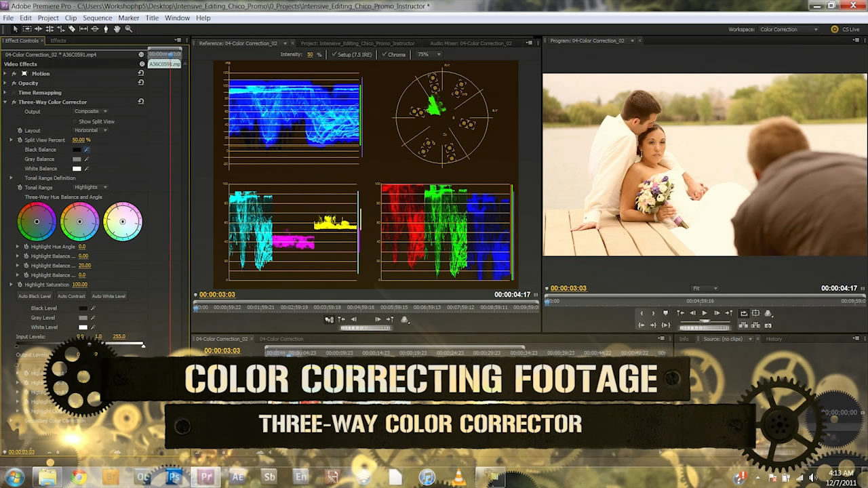Open the File menu
This screenshot has width=868, height=488.
pyautogui.click(x=8, y=18)
